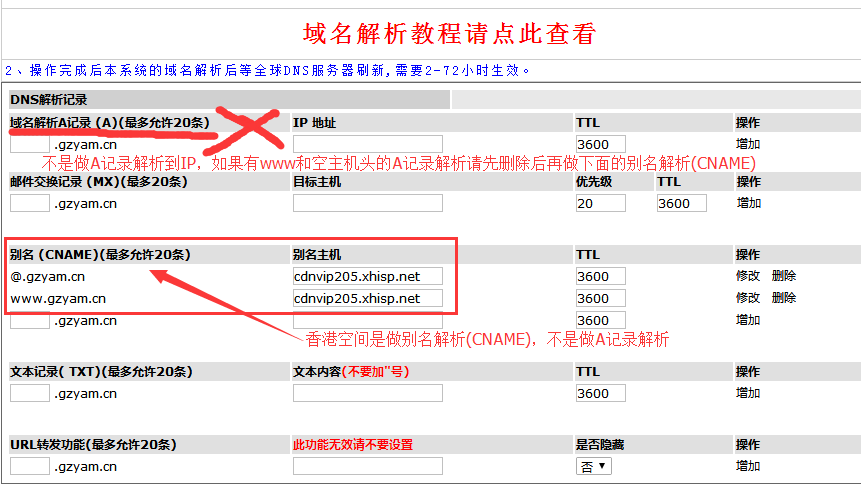Click 增加 for the TXT record row
Viewport: 861px width, 487px height.
[748, 393]
